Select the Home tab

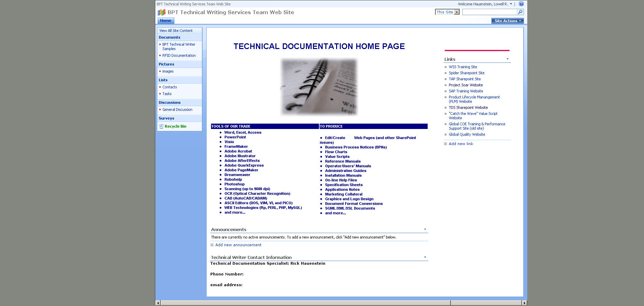165,21
